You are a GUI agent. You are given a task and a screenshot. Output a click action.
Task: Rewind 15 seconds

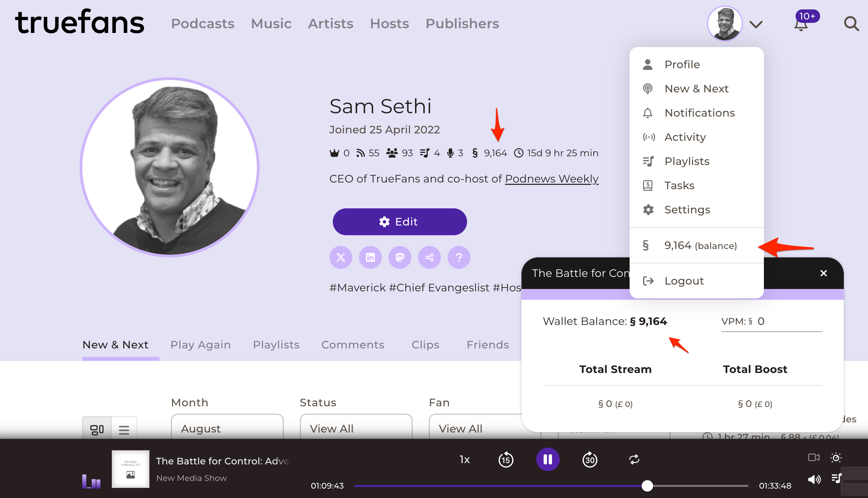click(x=506, y=459)
